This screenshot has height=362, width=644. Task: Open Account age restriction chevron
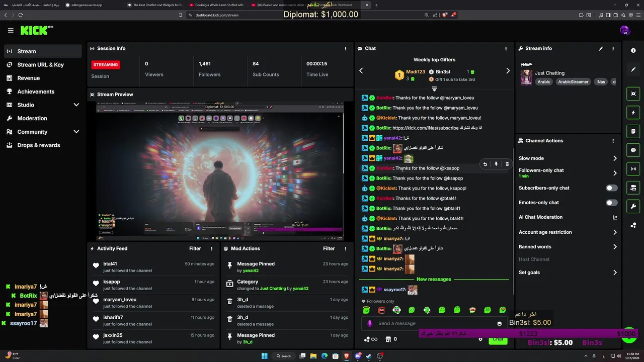pos(615,232)
